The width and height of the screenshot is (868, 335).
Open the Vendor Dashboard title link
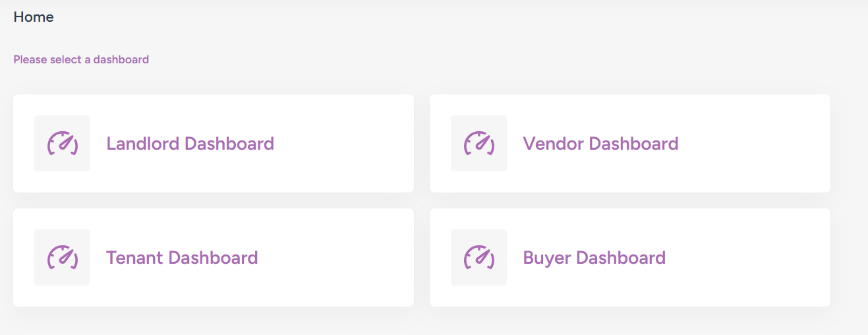pyautogui.click(x=600, y=144)
